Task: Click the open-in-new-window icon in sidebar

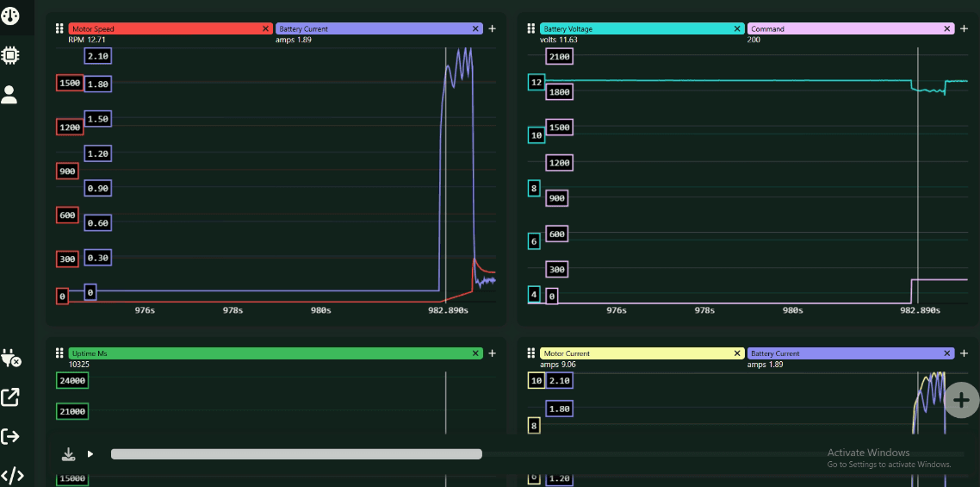Action: pyautogui.click(x=10, y=397)
